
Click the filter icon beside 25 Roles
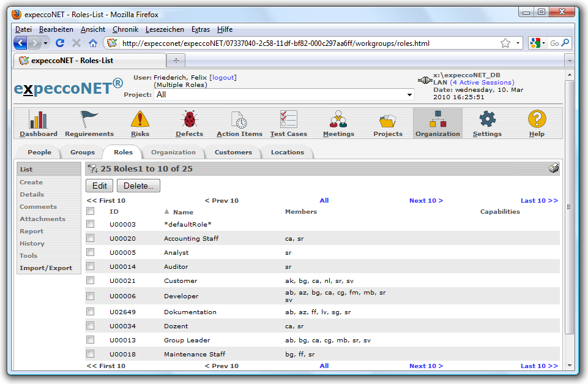click(92, 168)
